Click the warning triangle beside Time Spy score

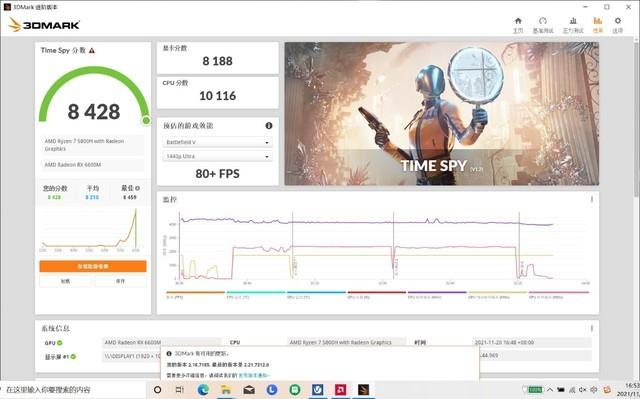92,51
